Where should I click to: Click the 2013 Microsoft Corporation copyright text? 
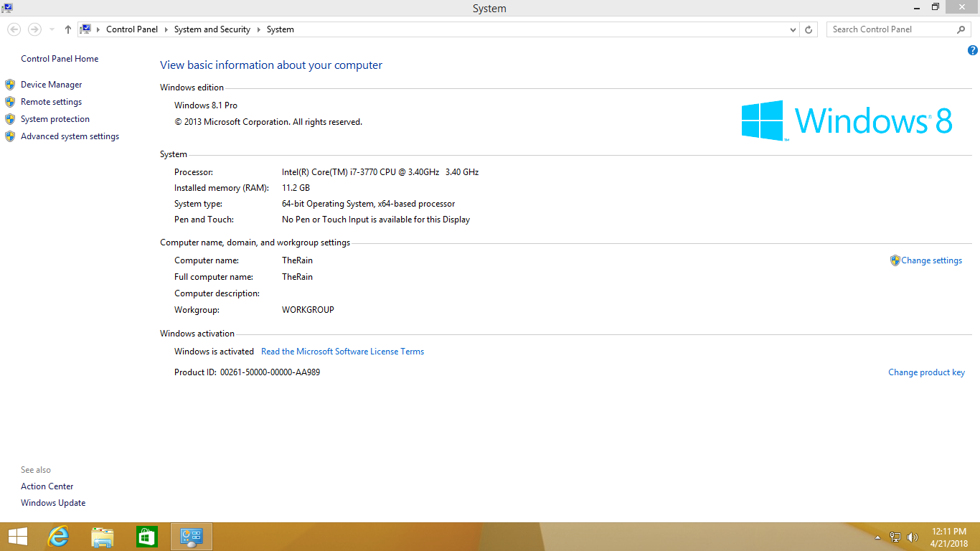click(268, 122)
